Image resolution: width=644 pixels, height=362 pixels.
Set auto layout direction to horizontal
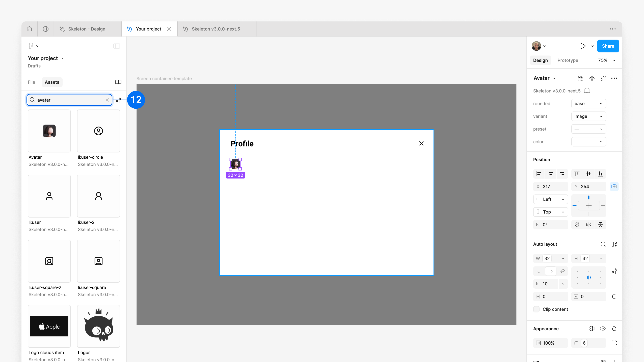pos(550,271)
